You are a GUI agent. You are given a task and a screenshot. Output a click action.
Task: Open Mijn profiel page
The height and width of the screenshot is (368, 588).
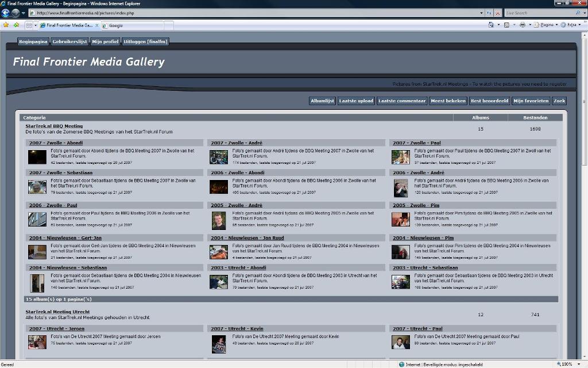point(105,41)
